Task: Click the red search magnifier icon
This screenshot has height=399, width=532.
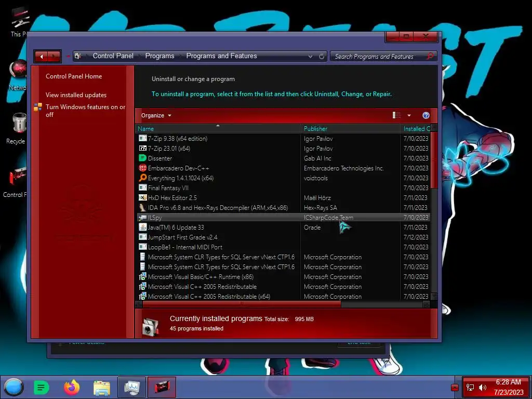Action: 430,56
